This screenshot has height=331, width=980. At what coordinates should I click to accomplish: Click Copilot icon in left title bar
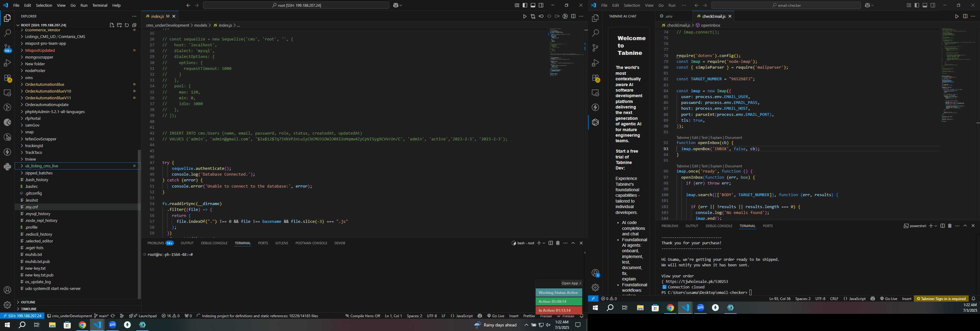(396, 5)
